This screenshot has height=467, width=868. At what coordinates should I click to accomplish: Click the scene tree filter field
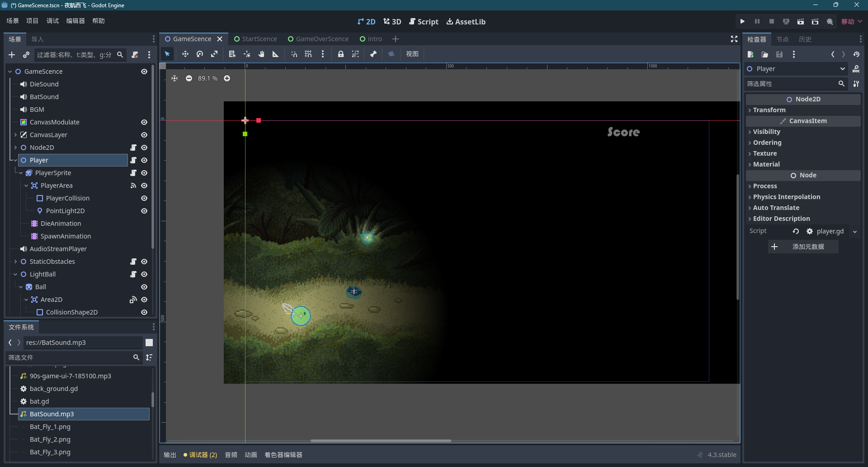coord(75,55)
